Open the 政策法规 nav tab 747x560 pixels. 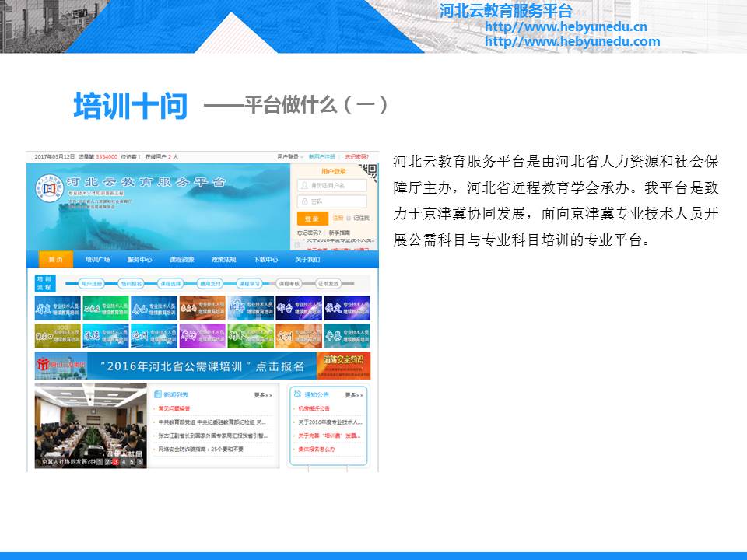223,260
